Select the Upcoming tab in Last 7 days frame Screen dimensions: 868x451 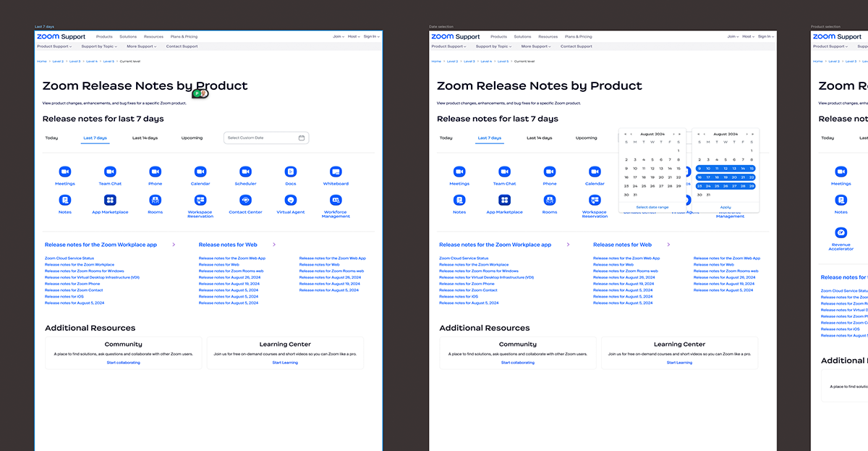[x=192, y=138]
